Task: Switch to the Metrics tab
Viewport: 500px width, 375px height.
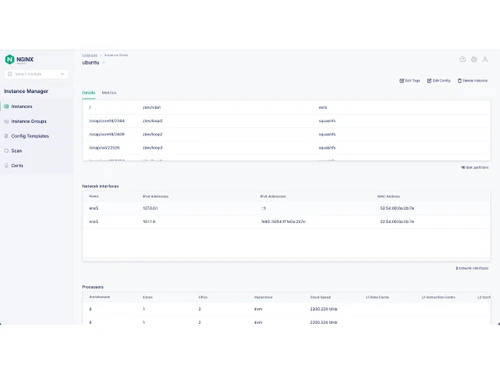Action: click(x=109, y=93)
